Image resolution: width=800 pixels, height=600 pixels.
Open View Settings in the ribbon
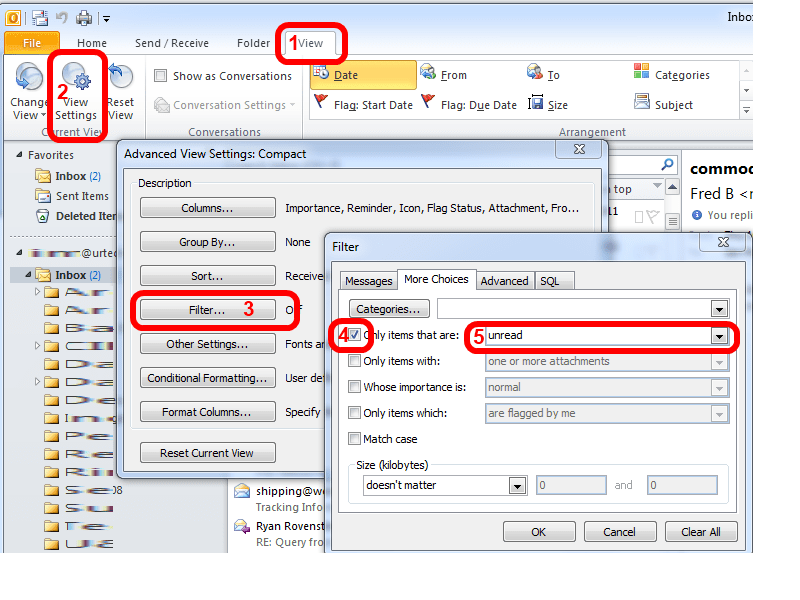pyautogui.click(x=76, y=90)
